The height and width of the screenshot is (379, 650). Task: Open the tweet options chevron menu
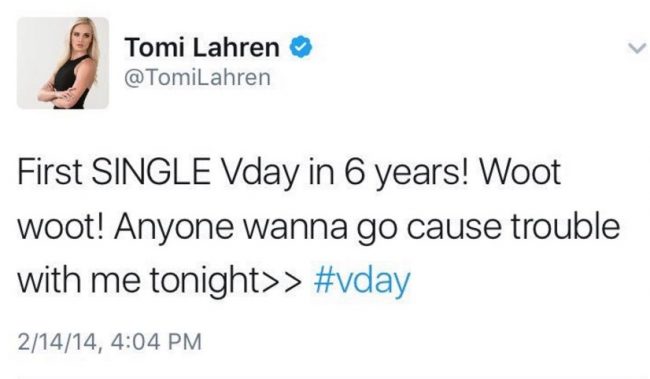coord(637,49)
